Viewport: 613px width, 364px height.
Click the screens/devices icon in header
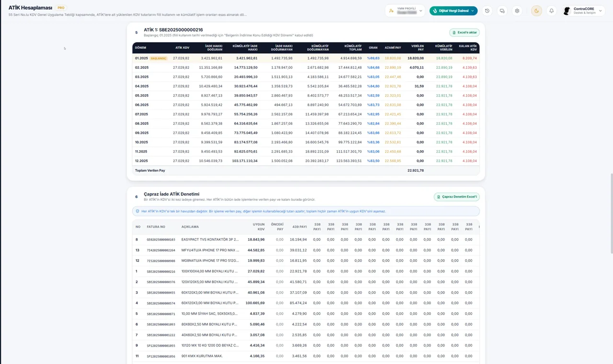click(502, 11)
